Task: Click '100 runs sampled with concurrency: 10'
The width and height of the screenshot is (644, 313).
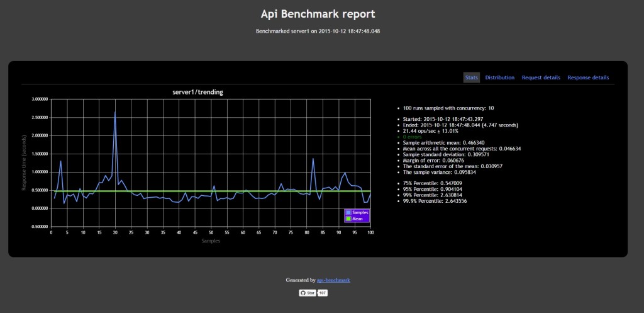Action: click(448, 108)
